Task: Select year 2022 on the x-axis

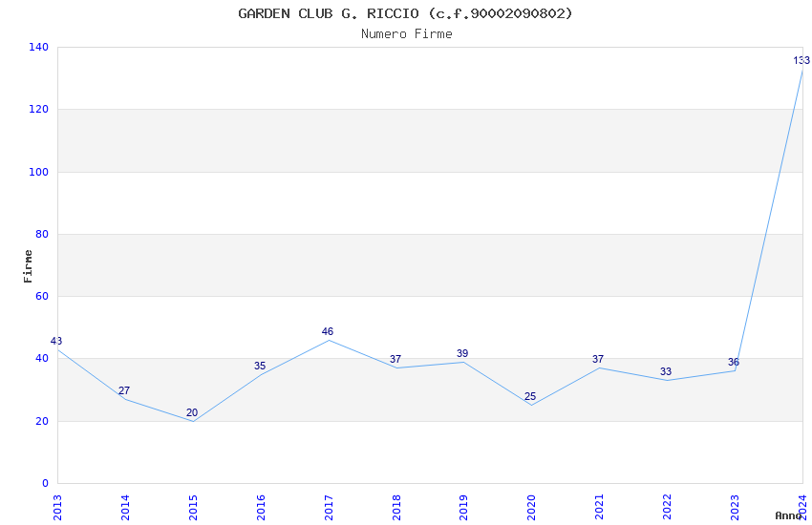Action: pyautogui.click(x=667, y=508)
